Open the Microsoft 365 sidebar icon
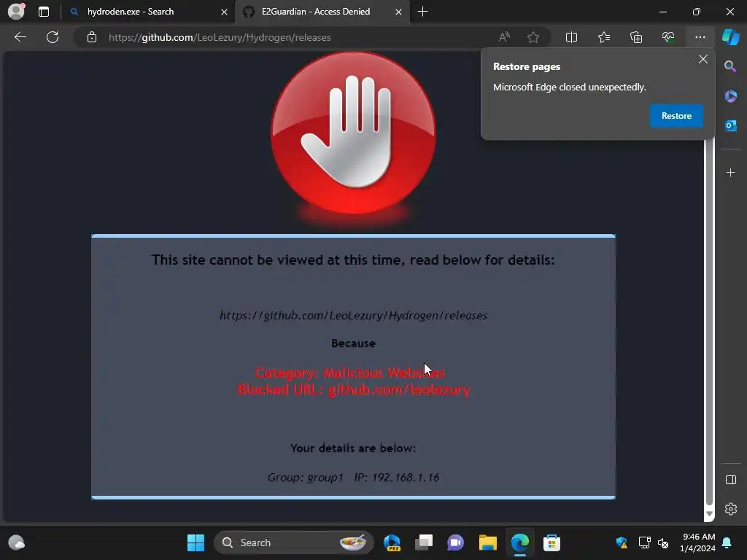The height and width of the screenshot is (560, 747). (x=730, y=96)
